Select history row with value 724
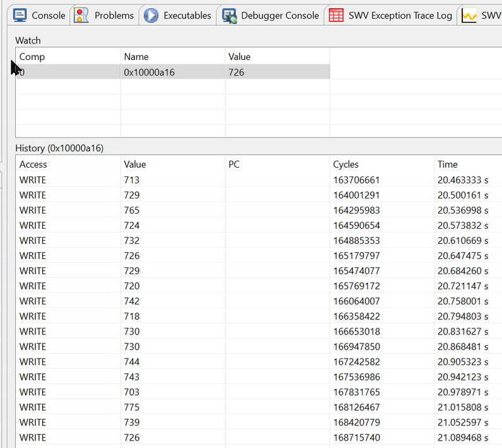Viewport: 502px width, 448px height. tap(259, 225)
